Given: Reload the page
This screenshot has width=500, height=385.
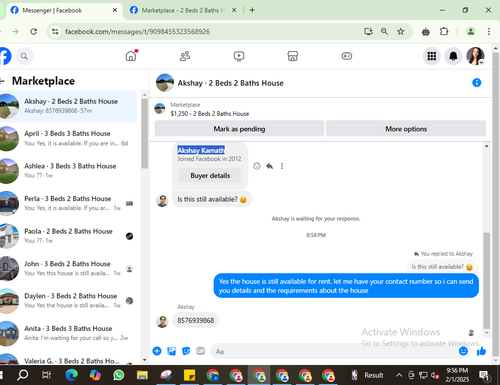Looking at the screenshot, I should [x=34, y=32].
